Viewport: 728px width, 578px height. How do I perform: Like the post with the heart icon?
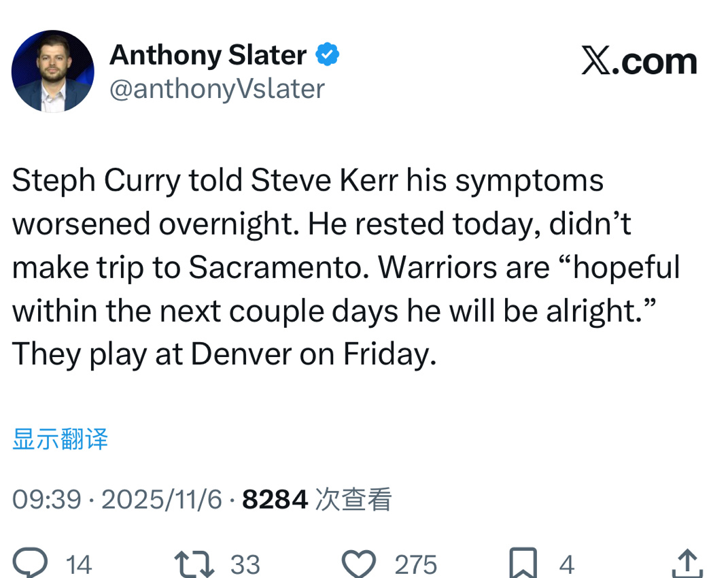point(358,564)
